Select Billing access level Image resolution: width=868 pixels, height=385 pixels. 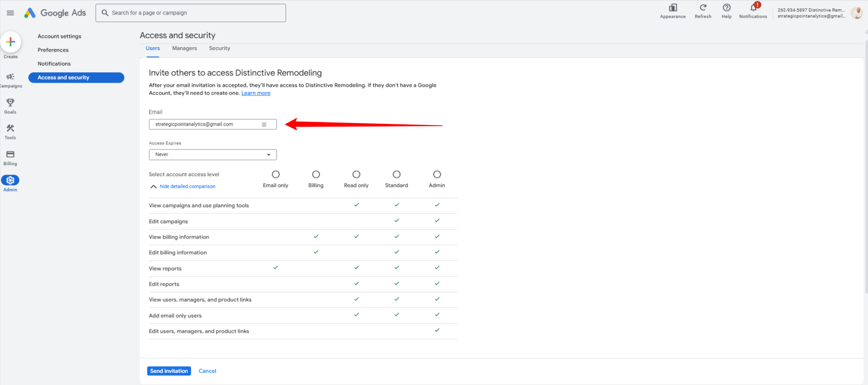(x=316, y=174)
